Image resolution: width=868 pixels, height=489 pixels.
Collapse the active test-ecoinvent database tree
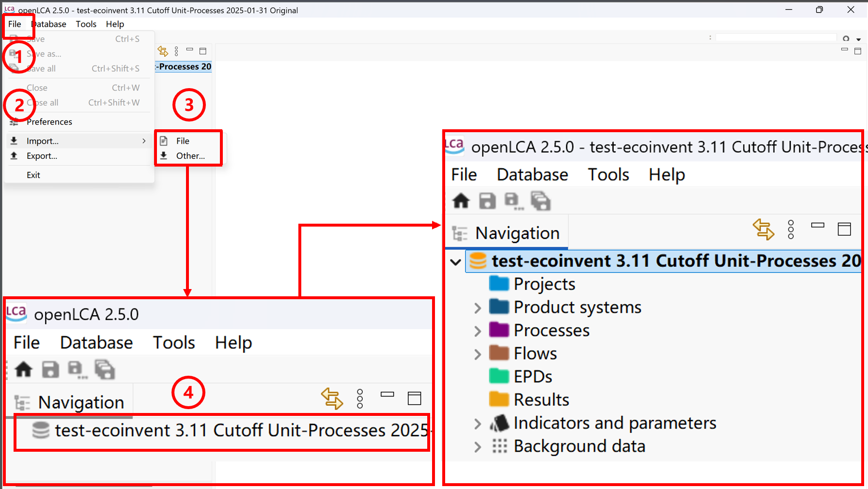(x=455, y=262)
